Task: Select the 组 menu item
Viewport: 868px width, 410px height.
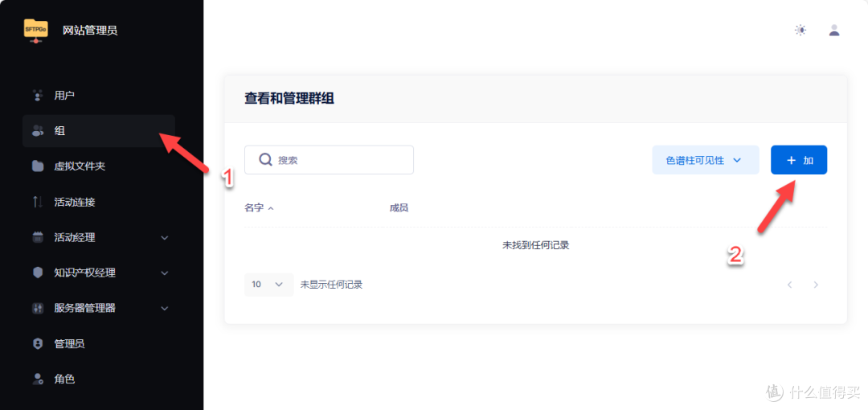Action: click(99, 131)
